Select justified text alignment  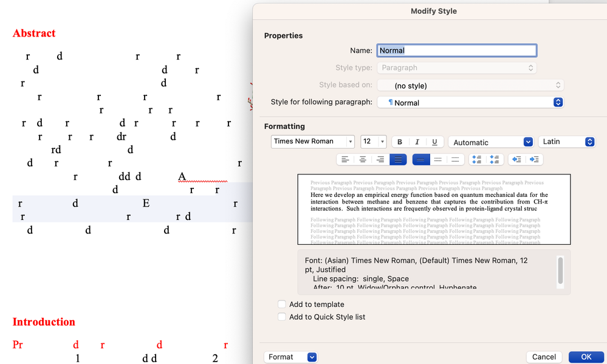[x=398, y=160]
